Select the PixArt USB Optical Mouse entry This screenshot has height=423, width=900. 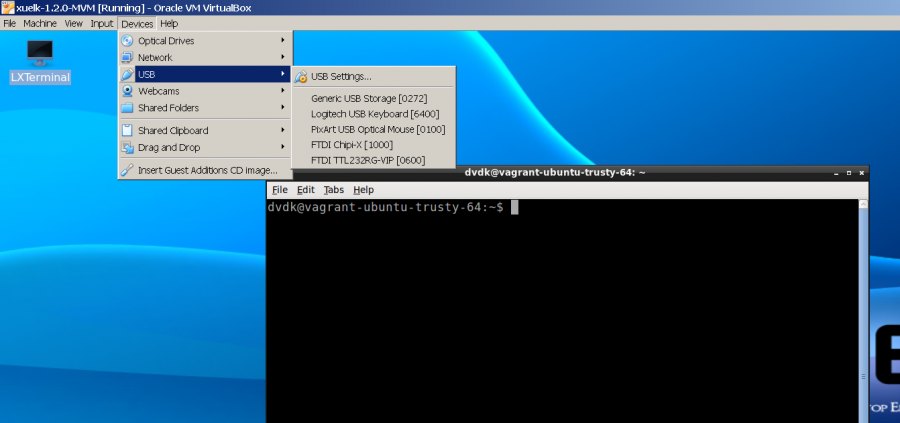(x=377, y=129)
